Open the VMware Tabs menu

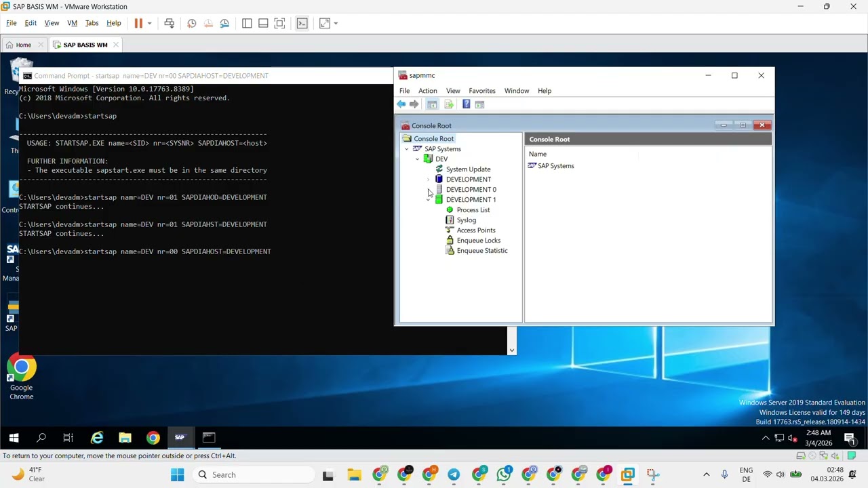click(92, 23)
